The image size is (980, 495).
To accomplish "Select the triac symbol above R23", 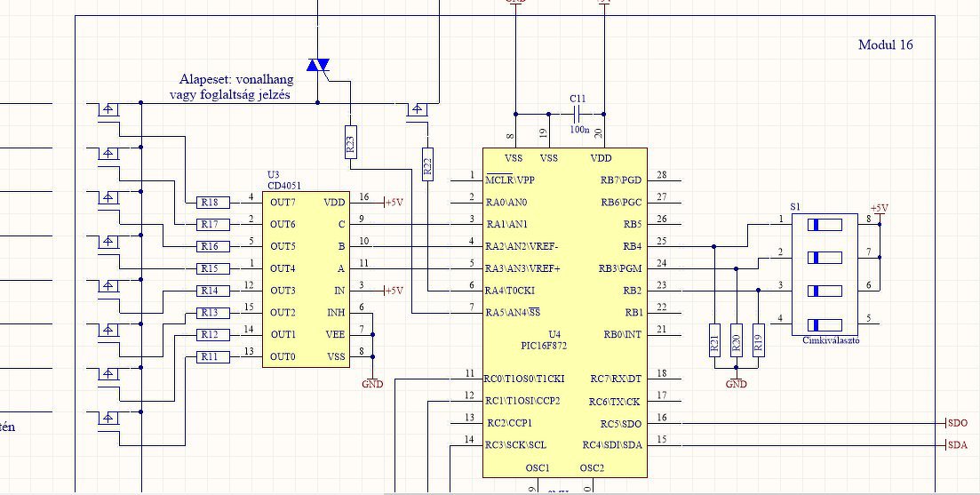I will [x=318, y=65].
